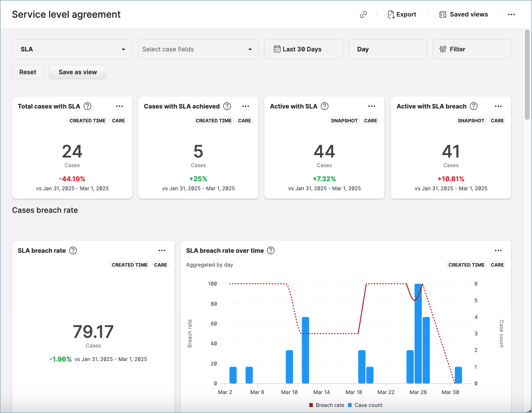Open the Last 30 Days date picker

[303, 49]
